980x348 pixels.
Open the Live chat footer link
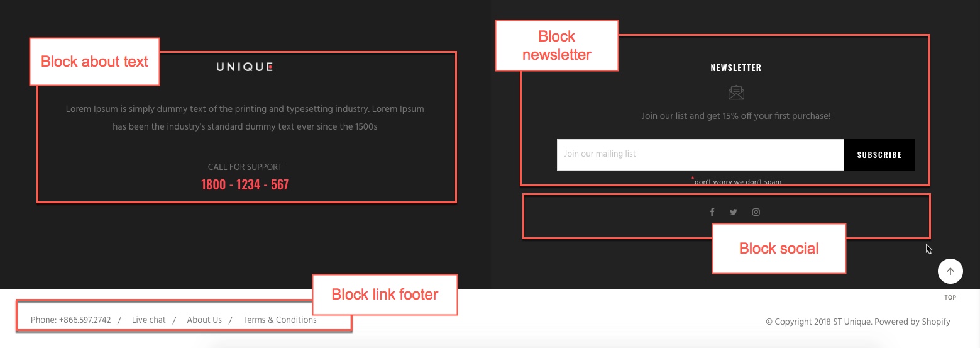(149, 320)
